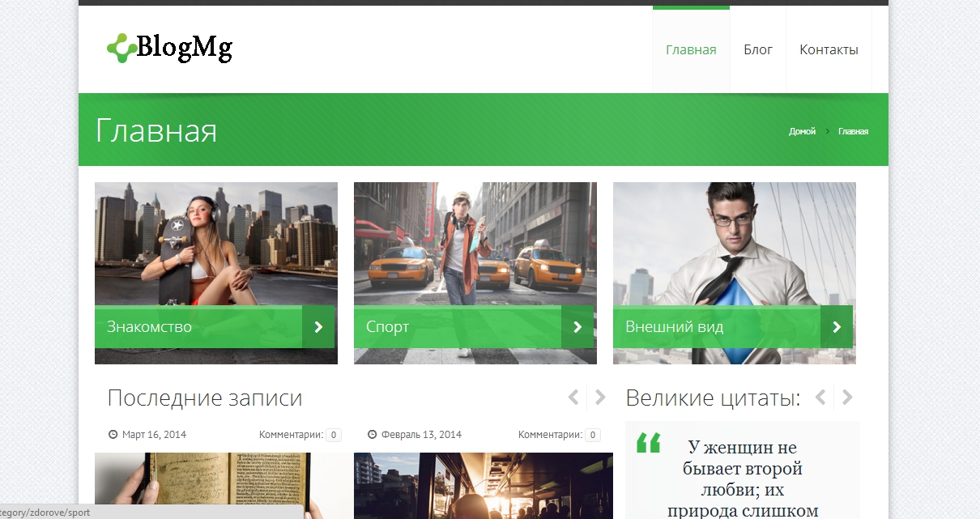
Task: Show previous quote in Великие цитаты
Action: coord(820,397)
